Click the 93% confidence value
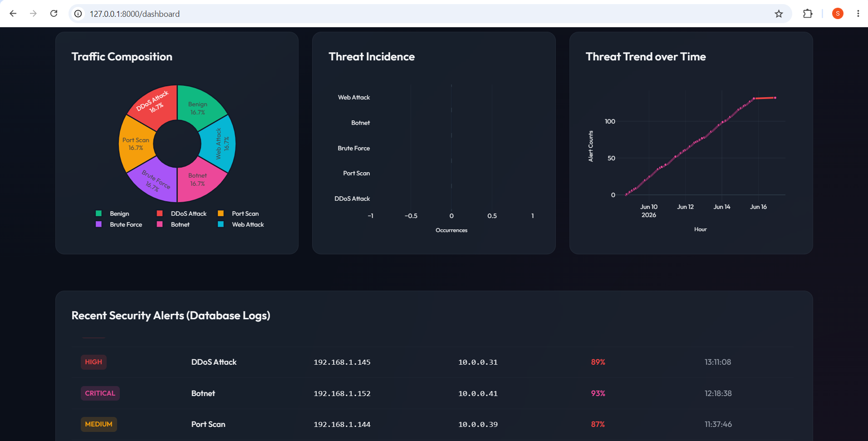Screen dimensions: 868x441 click(598, 393)
